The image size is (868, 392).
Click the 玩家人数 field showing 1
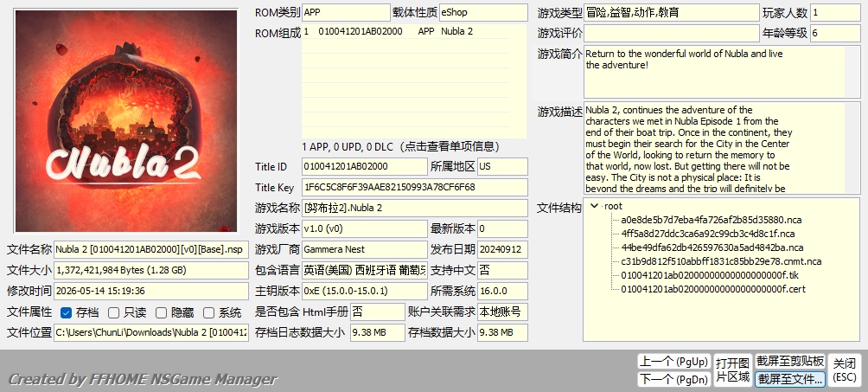point(835,12)
